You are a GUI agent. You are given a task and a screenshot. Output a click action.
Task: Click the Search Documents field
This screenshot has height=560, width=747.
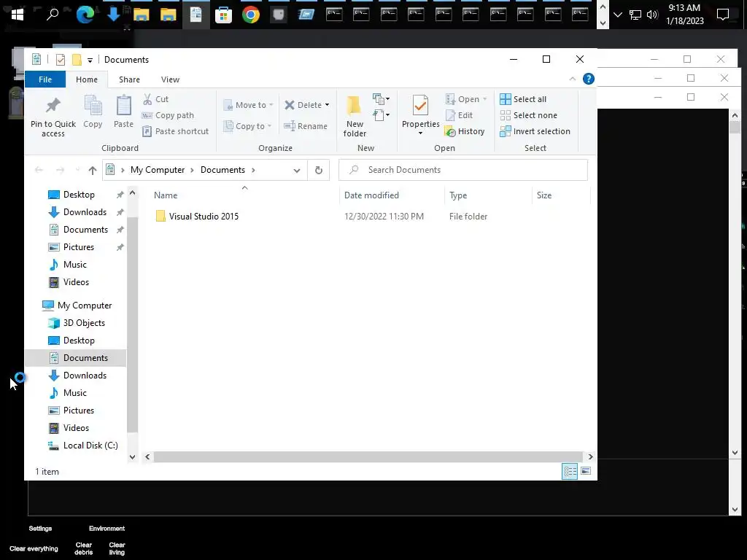(463, 170)
